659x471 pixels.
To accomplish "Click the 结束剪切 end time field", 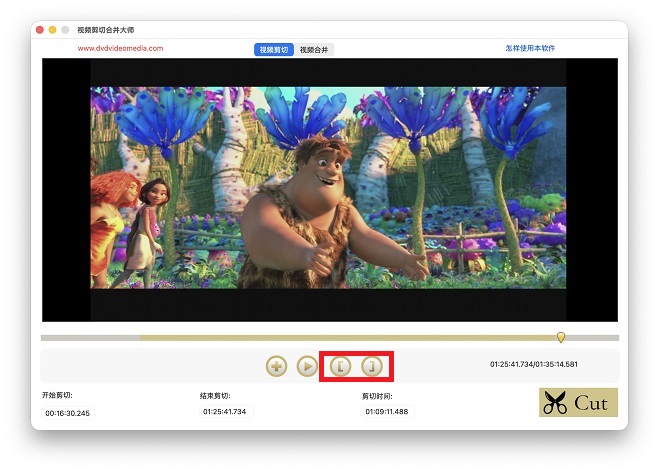I will [226, 411].
